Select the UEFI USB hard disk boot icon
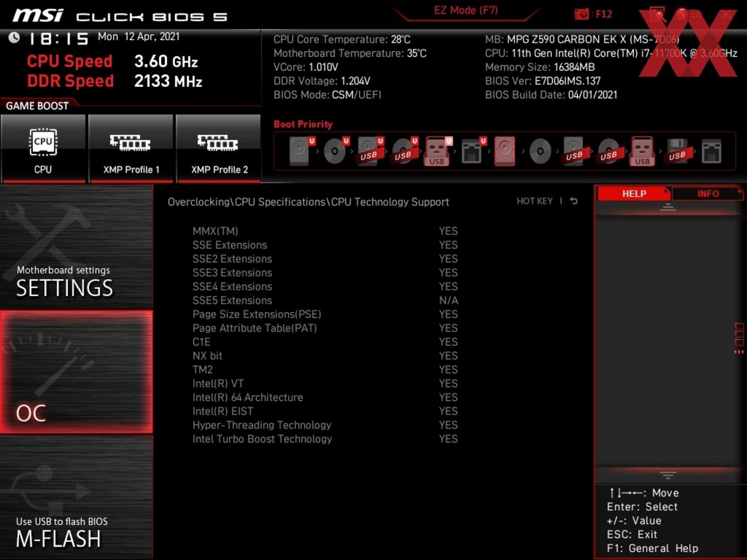This screenshot has width=747, height=560. [x=370, y=151]
